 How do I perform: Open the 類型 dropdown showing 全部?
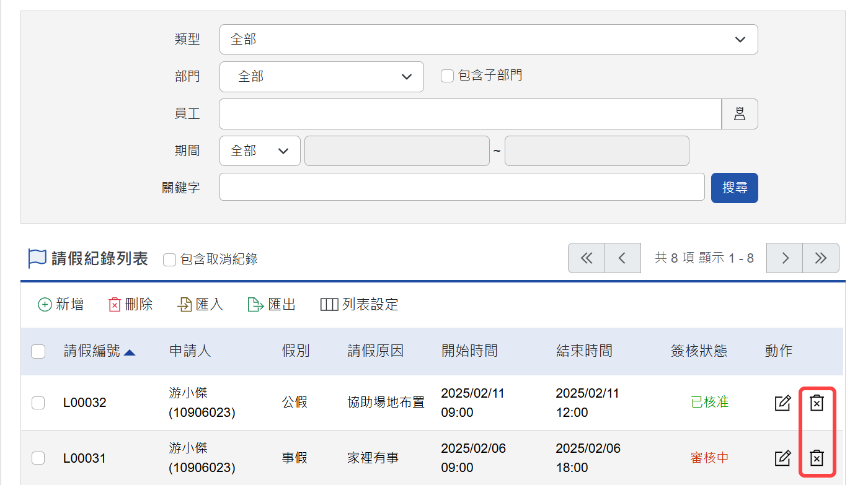[x=489, y=39]
